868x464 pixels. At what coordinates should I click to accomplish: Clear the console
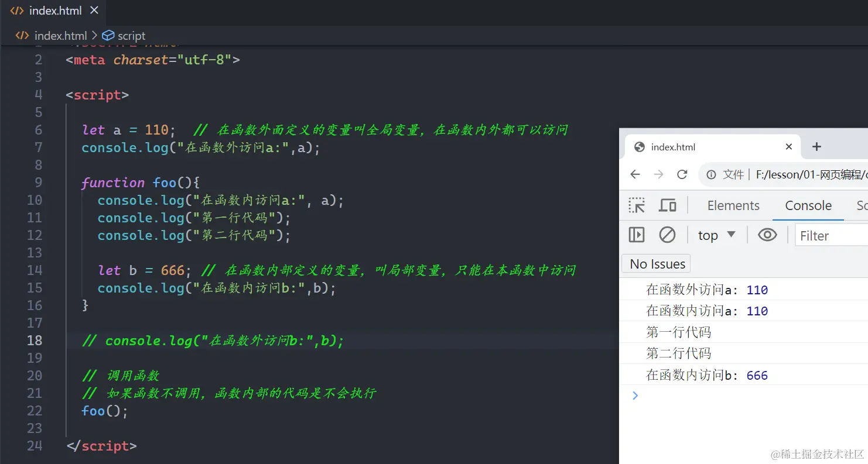[x=667, y=235]
